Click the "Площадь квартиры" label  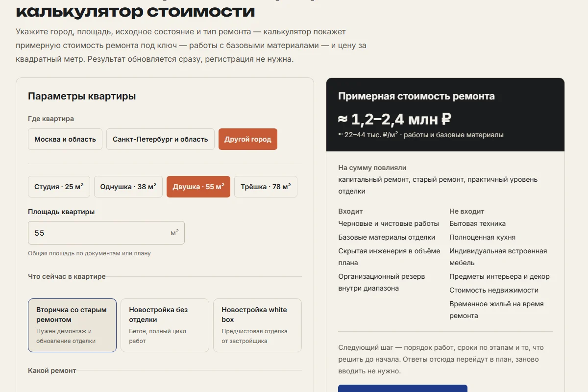(x=61, y=212)
